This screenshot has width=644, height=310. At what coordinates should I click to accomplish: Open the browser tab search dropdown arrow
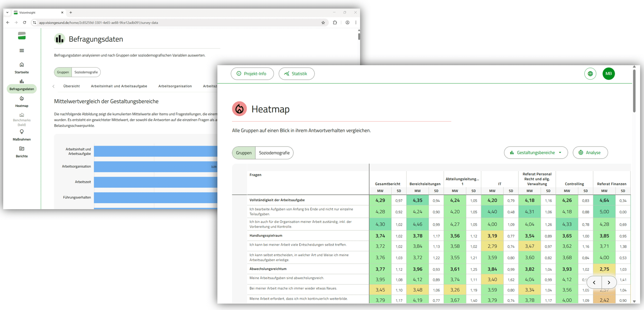pos(7,12)
